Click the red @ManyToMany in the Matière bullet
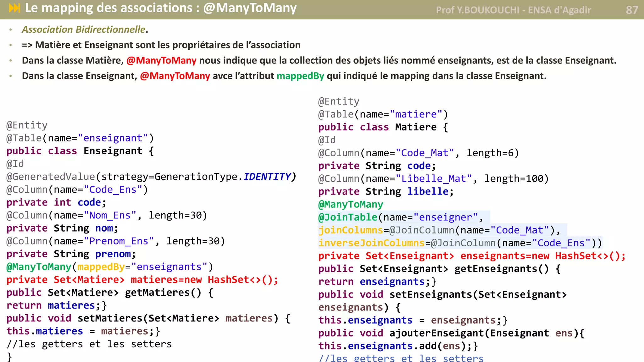644x362 pixels. coord(161,61)
